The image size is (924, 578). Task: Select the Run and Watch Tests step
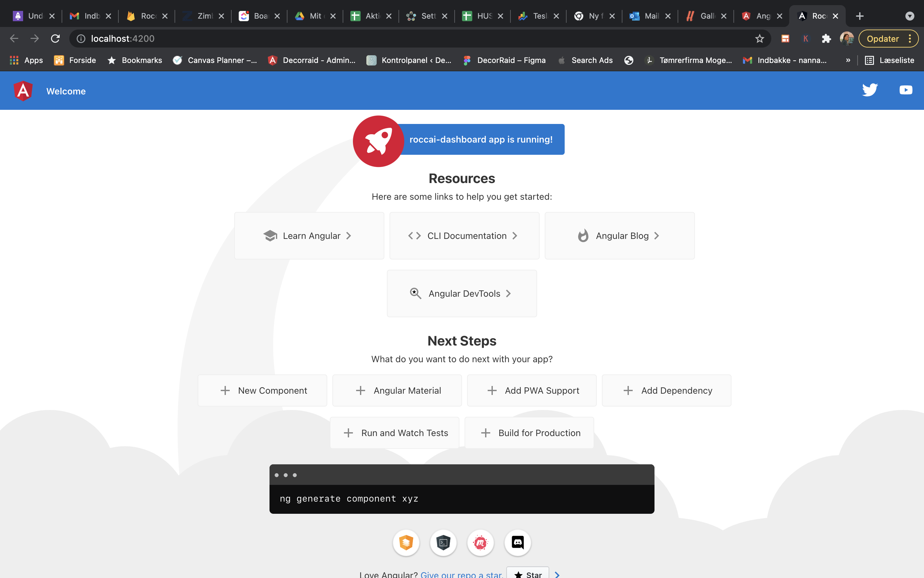click(x=394, y=433)
